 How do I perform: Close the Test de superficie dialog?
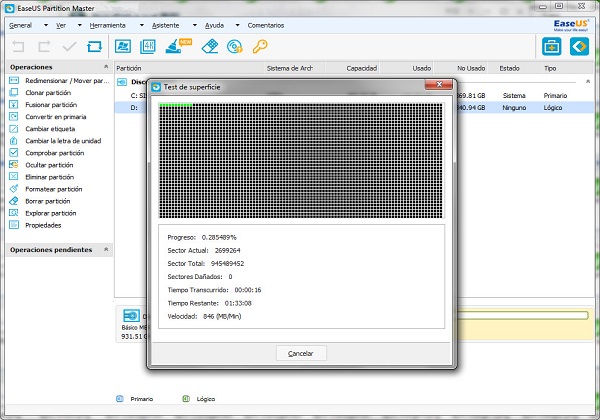439,85
